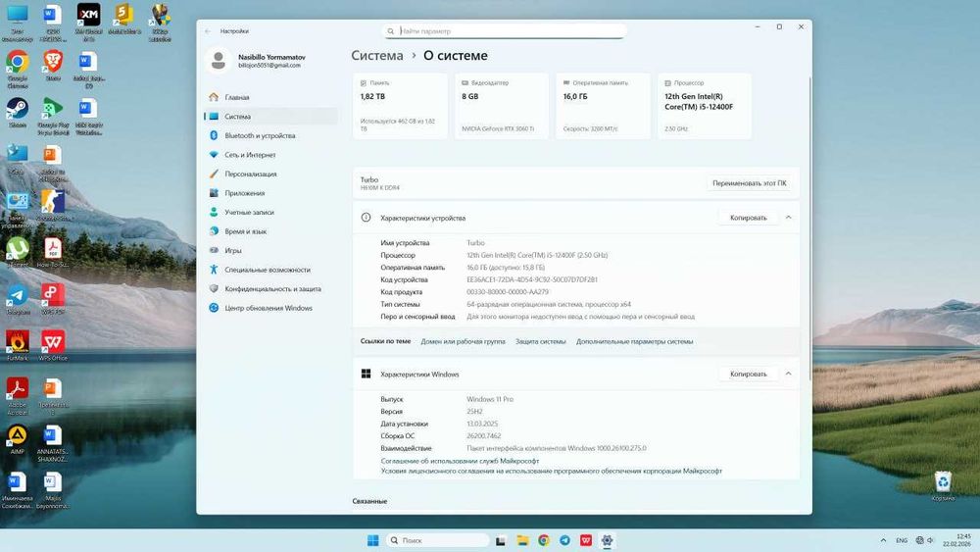Image resolution: width=980 pixels, height=552 pixels.
Task: Click the Система breadcrumb link
Action: coord(377,56)
